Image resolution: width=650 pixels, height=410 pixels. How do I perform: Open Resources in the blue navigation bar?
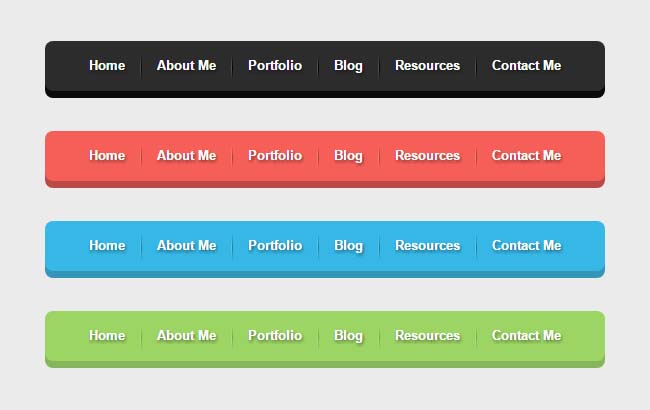[x=427, y=246]
